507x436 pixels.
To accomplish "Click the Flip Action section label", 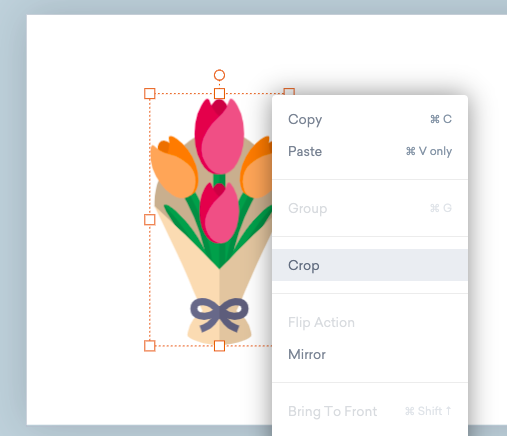I will [x=321, y=323].
